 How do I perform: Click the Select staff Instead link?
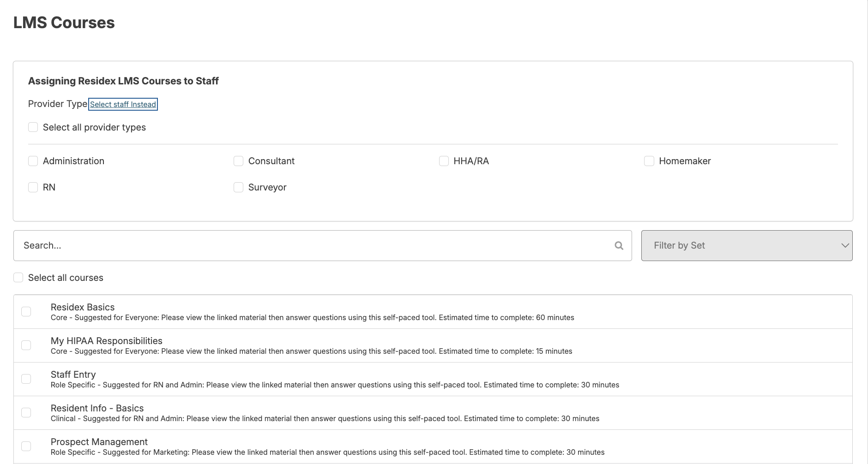point(123,104)
